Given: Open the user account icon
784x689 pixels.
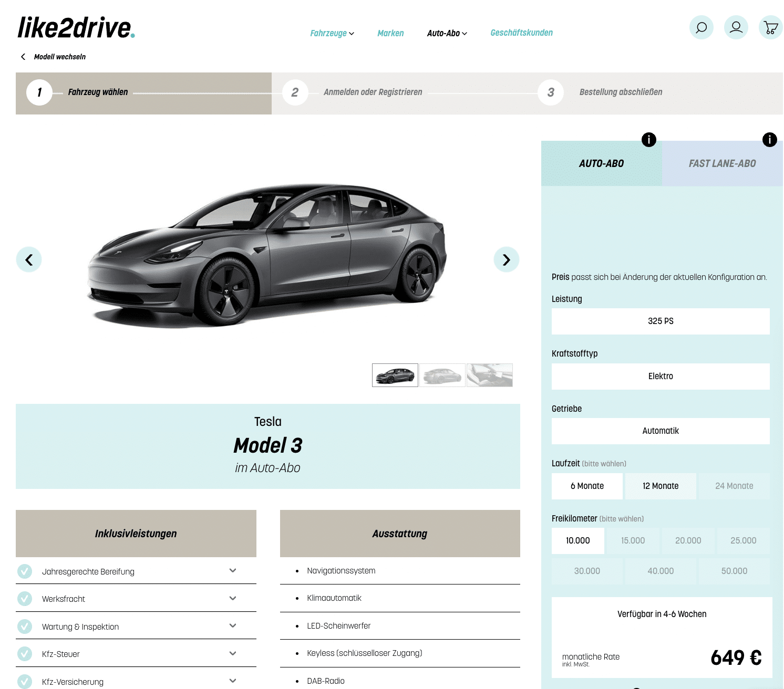Looking at the screenshot, I should click(736, 27).
